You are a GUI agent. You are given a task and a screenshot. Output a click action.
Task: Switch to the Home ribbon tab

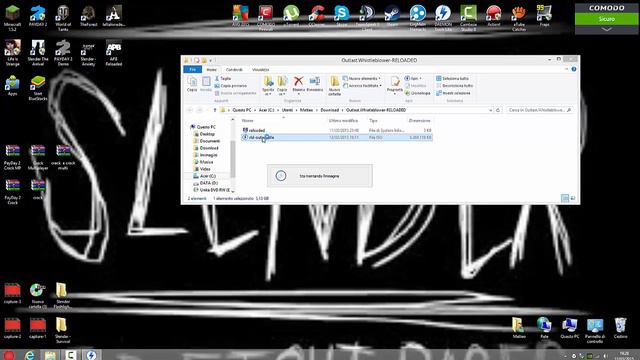coord(211,70)
